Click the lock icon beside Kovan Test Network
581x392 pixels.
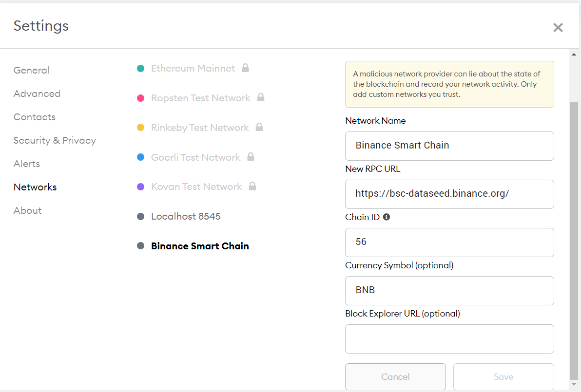[x=252, y=186]
